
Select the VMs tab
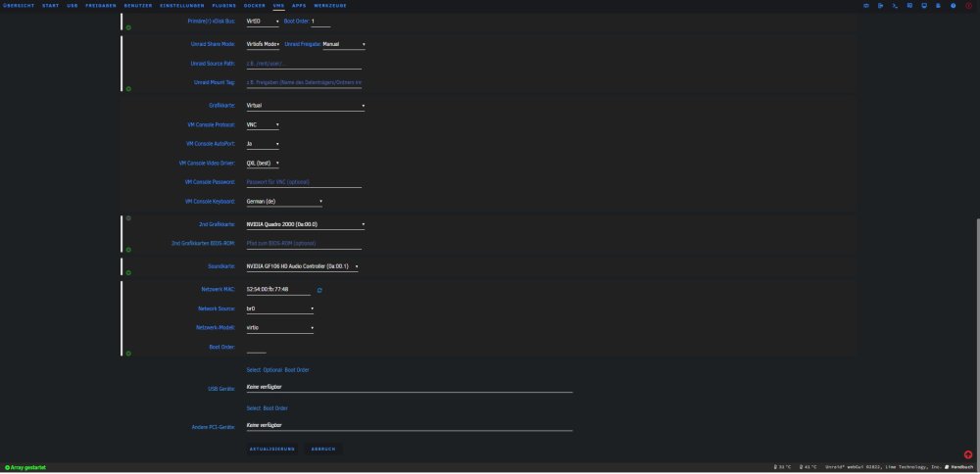pyautogui.click(x=278, y=6)
